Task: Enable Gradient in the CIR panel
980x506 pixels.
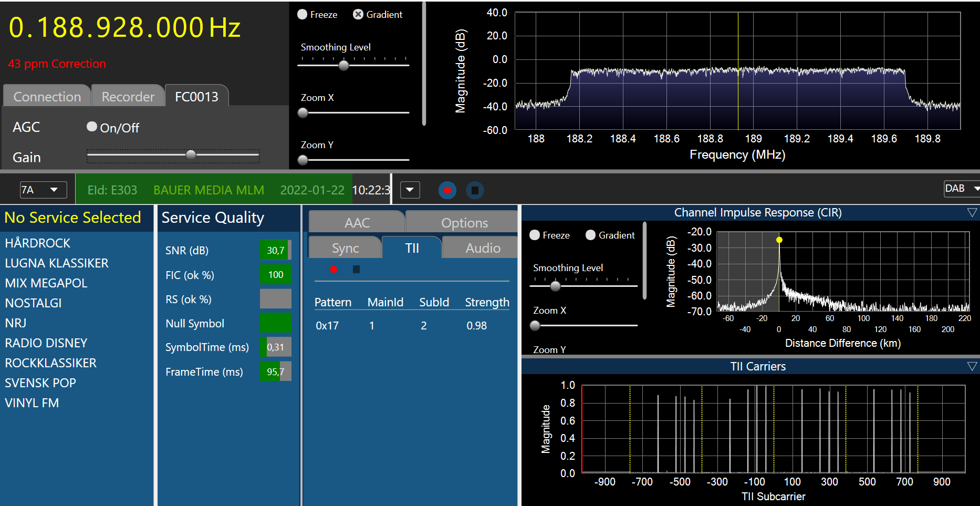Action: [591, 235]
